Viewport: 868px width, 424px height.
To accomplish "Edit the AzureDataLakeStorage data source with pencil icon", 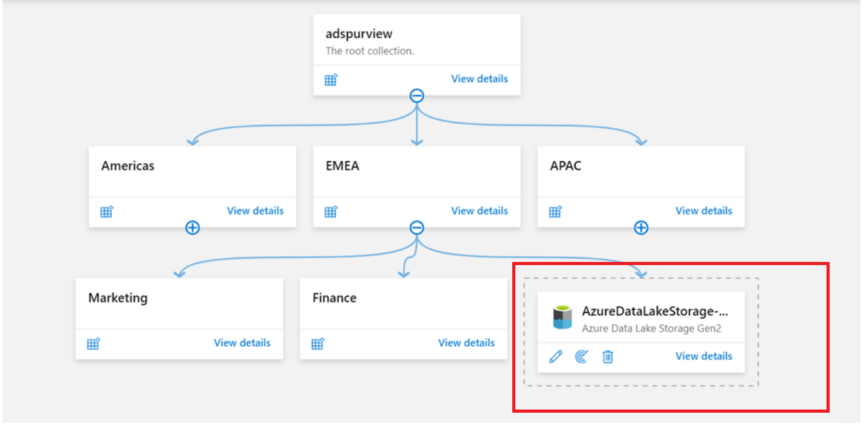I will point(555,356).
